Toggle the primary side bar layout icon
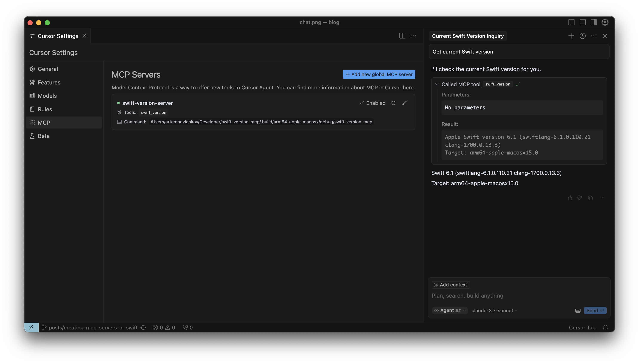 coord(571,22)
